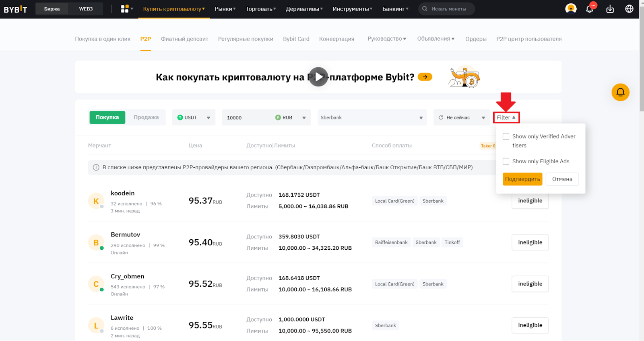Screen dimensions: 644x341
Task: Click the refresh icon beside Не сейчас
Action: [441, 117]
